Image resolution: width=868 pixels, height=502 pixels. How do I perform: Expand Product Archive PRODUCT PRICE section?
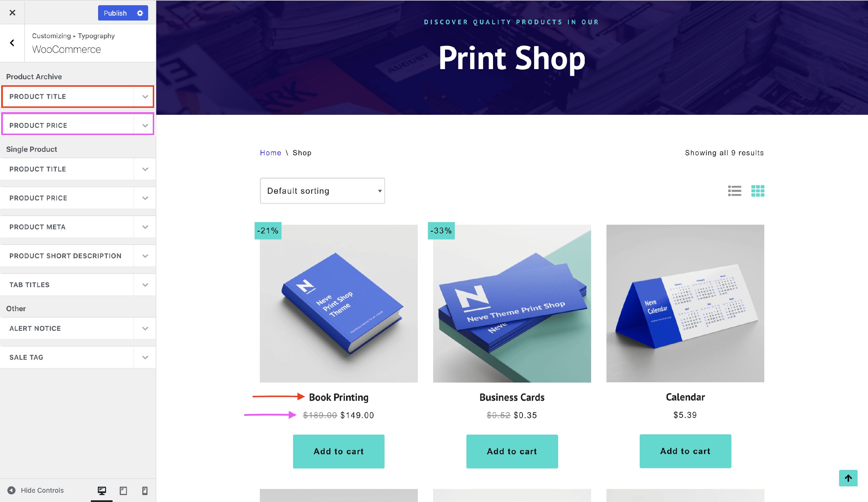[x=78, y=125]
